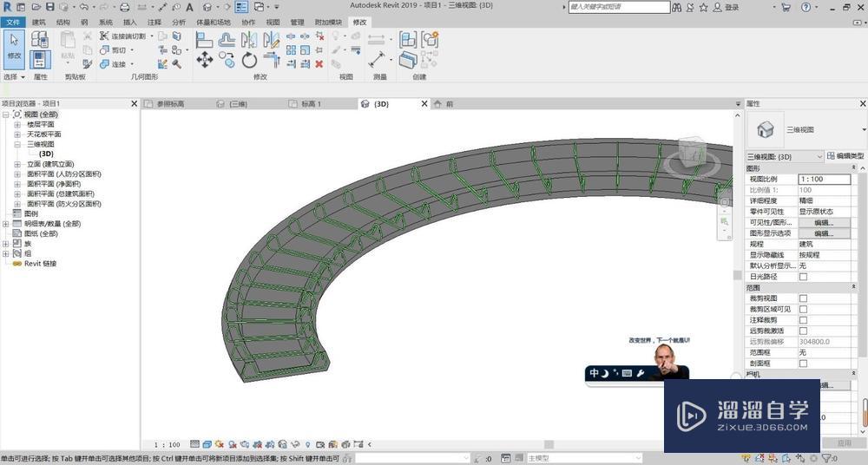Switch to the 注释 ribbon tab

coord(155,23)
